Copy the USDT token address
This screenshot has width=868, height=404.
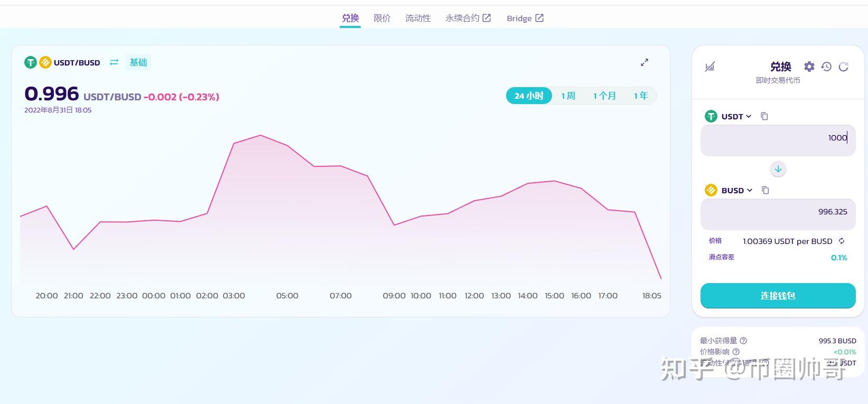764,116
